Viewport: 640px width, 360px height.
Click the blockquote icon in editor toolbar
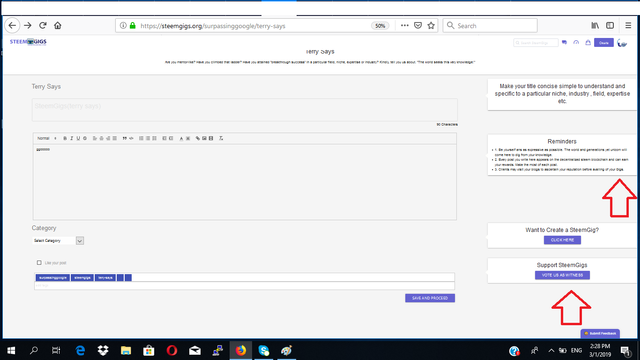click(x=124, y=138)
